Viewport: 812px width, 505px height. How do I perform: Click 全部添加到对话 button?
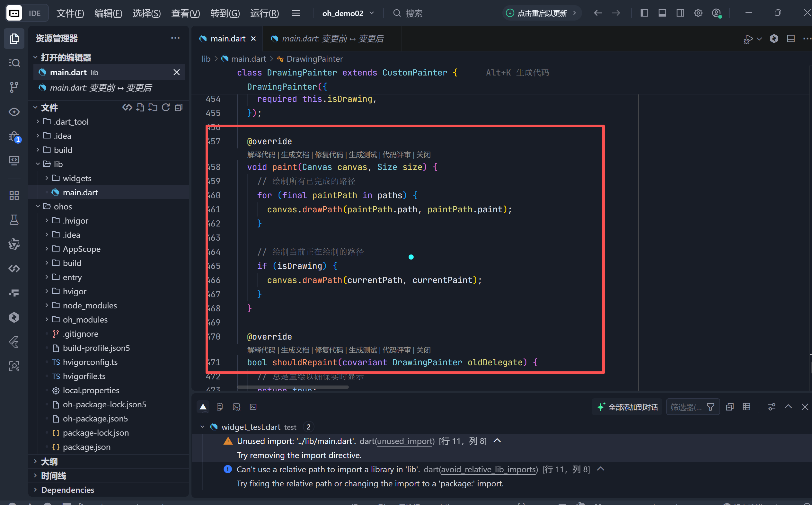click(x=627, y=407)
